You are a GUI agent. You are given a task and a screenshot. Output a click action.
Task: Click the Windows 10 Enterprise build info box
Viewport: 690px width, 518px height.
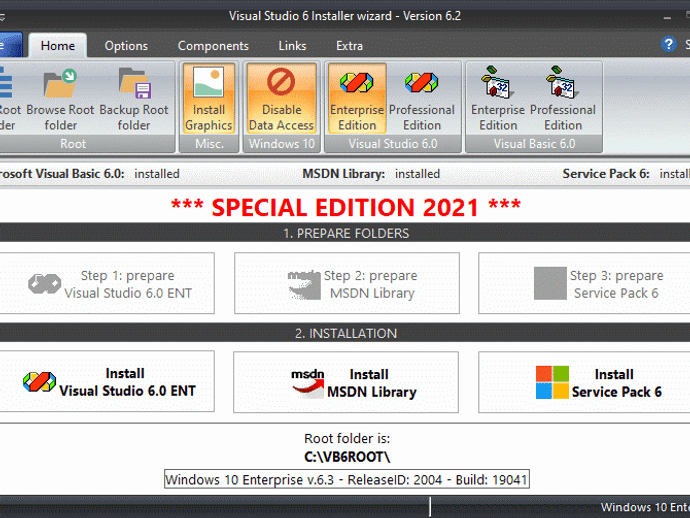(x=347, y=479)
